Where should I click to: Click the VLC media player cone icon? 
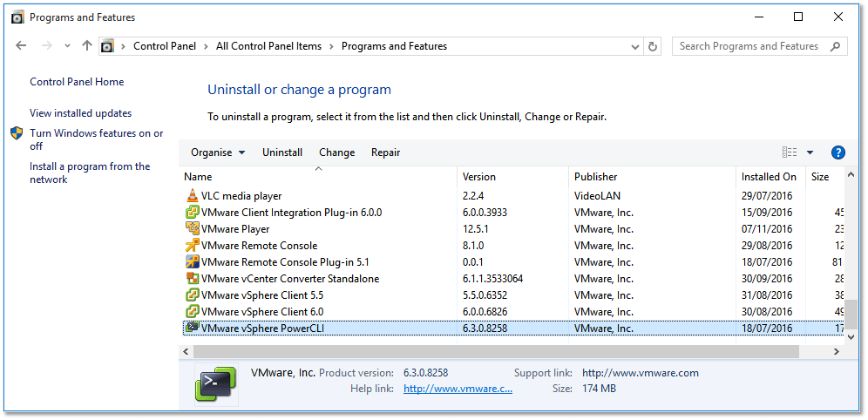click(192, 195)
